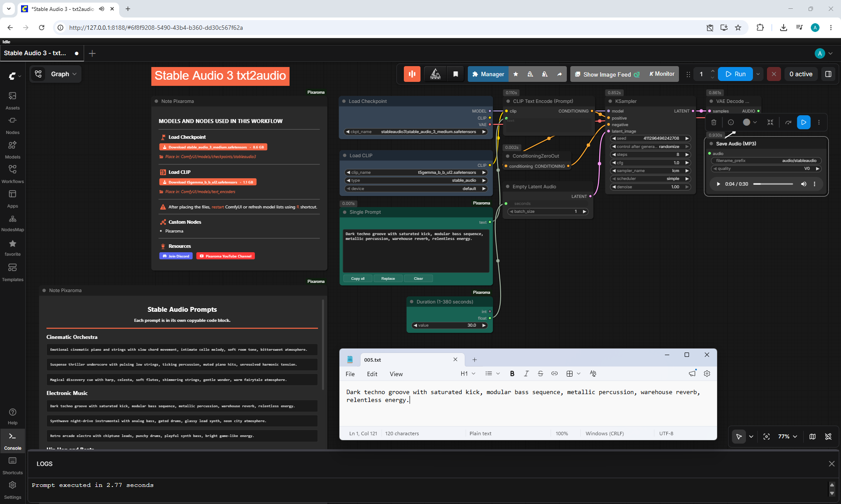Toggle the right side panel
The height and width of the screenshot is (504, 841).
pos(828,74)
